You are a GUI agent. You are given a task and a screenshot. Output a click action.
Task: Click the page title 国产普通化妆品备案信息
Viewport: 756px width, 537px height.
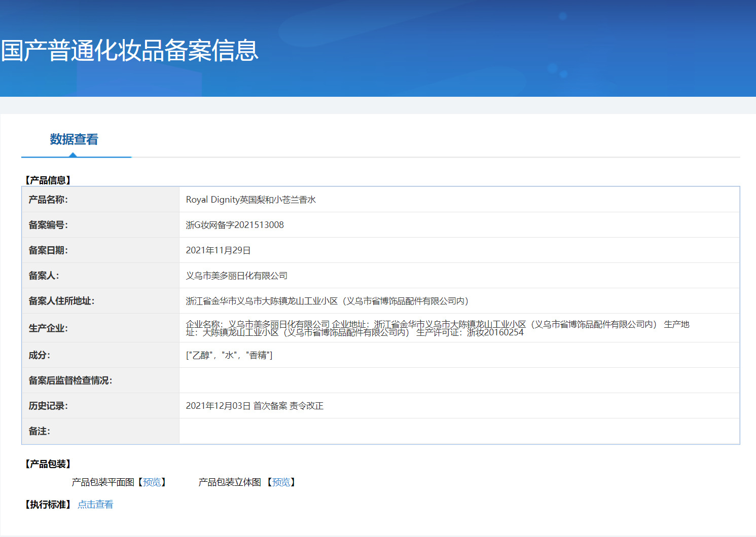[130, 51]
